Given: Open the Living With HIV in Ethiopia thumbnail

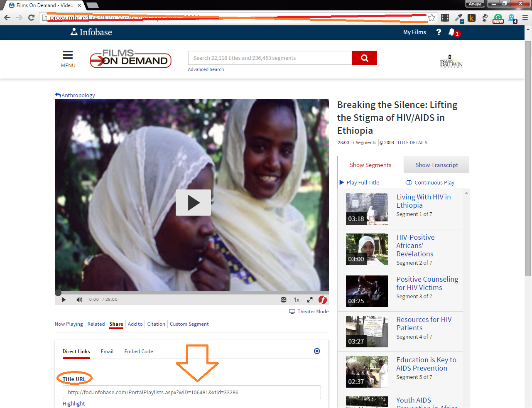Looking at the screenshot, I should tap(367, 209).
